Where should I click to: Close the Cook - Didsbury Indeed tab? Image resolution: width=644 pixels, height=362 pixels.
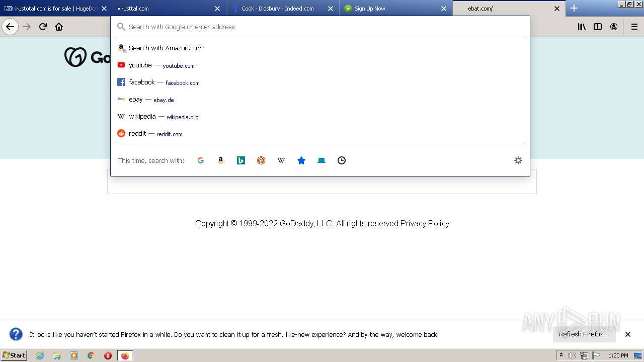coord(331,9)
